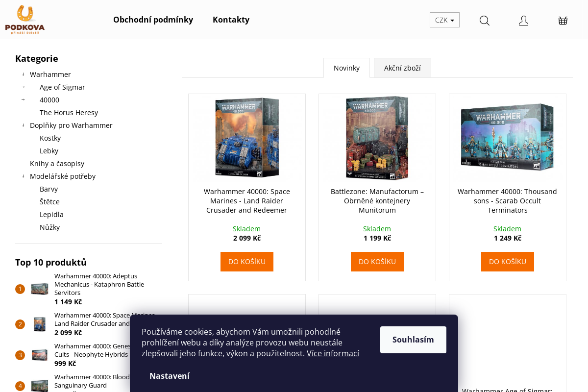Open the user account icon
This screenshot has height=392, width=588.
click(x=523, y=20)
